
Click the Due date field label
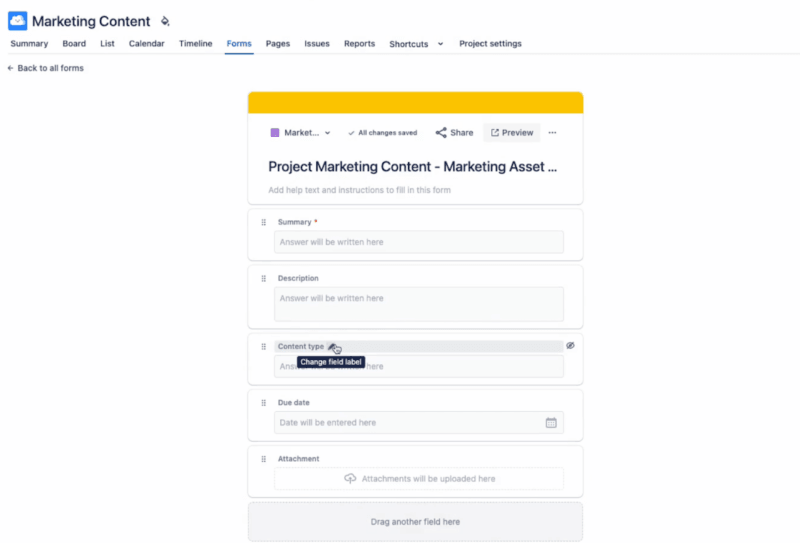[293, 403]
